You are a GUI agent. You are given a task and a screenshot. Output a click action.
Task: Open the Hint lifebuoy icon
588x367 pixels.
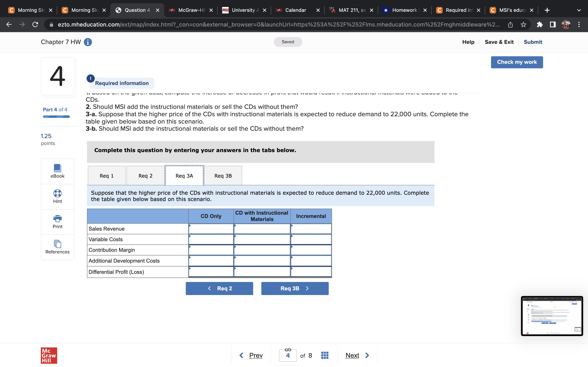coord(57,193)
